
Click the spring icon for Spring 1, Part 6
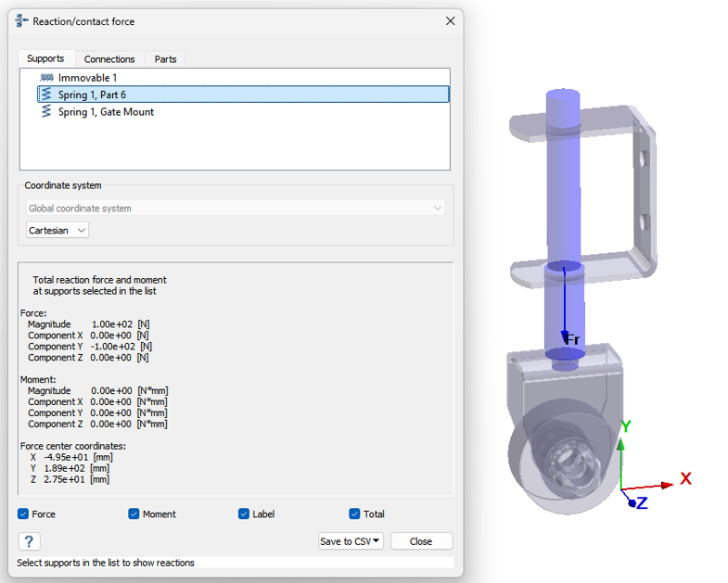coord(47,95)
